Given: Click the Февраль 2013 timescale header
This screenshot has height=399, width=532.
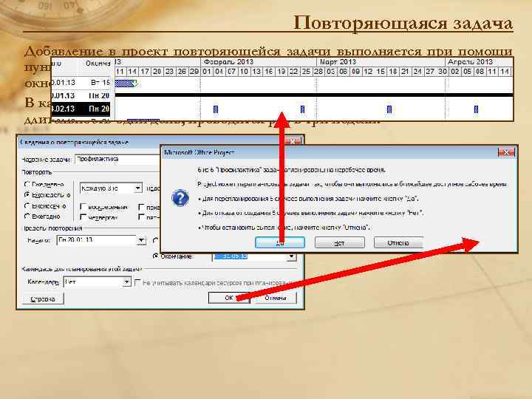Looking at the screenshot, I should click(x=228, y=62).
